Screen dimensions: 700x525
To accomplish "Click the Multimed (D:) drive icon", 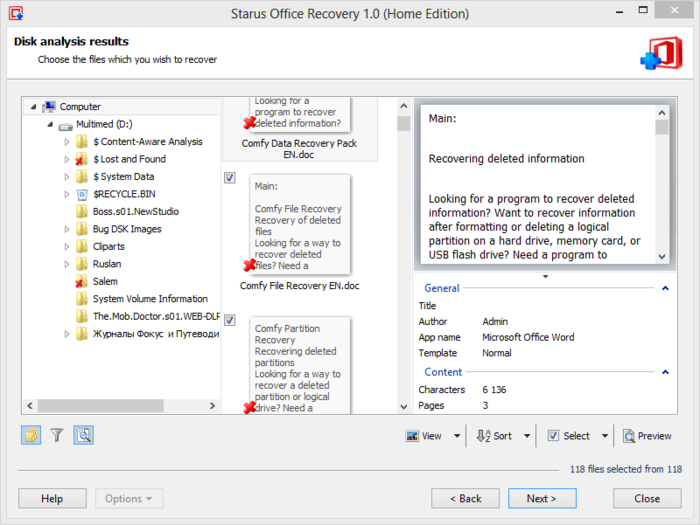I will pyautogui.click(x=65, y=125).
